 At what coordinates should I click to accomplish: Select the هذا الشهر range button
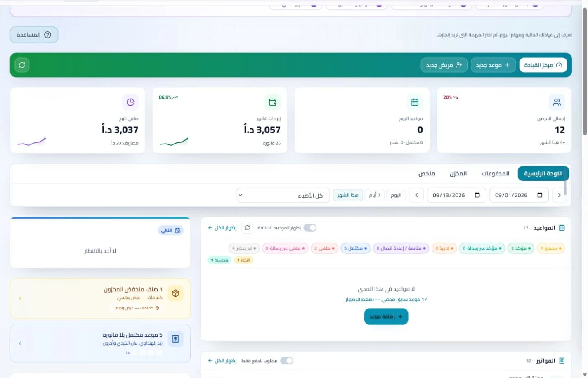(348, 195)
